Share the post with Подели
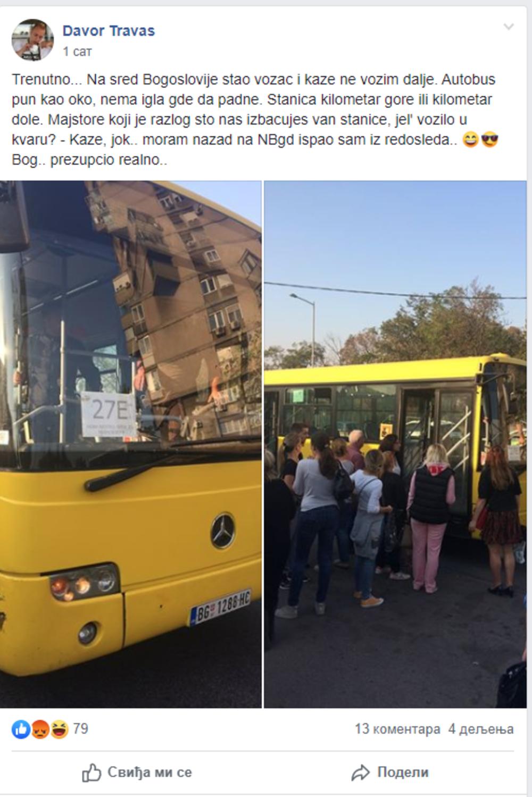 (390, 773)
